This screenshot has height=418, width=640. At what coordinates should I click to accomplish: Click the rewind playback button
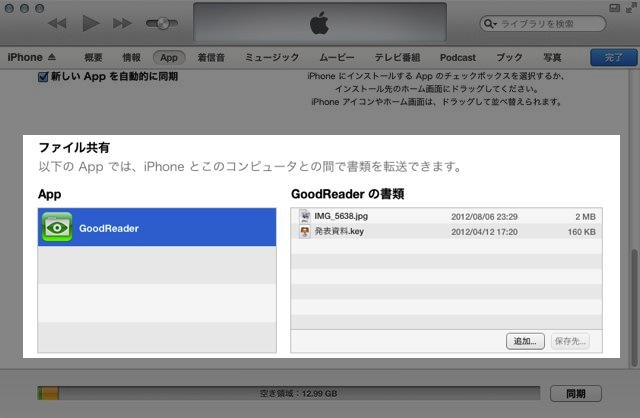coord(57,23)
